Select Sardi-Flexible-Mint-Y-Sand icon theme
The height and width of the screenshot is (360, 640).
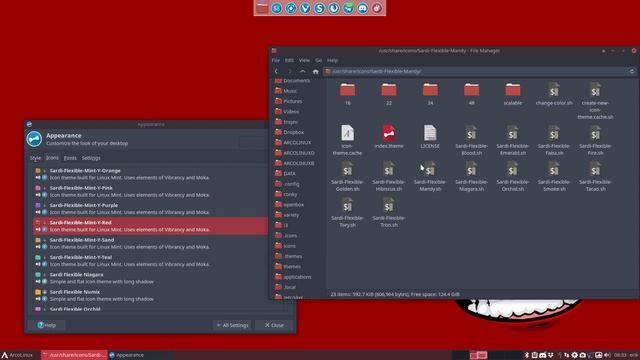pyautogui.click(x=150, y=243)
